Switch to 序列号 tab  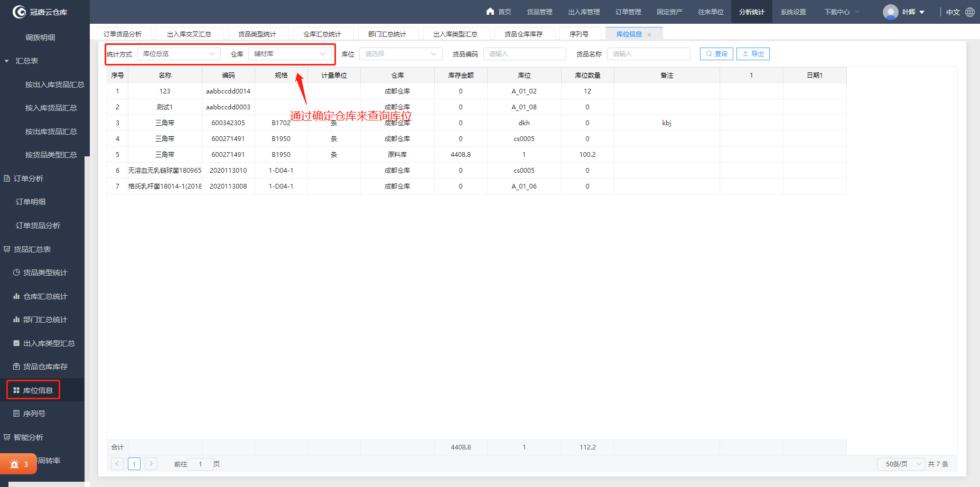tap(579, 34)
